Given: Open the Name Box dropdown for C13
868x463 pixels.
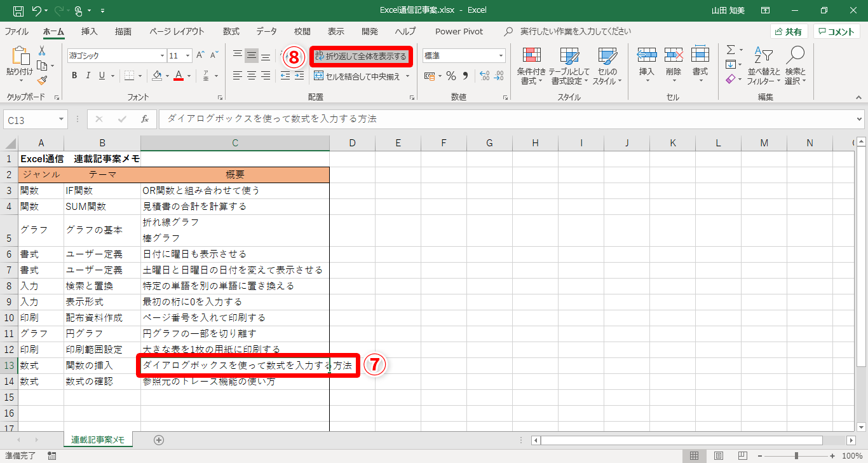Looking at the screenshot, I should click(x=61, y=120).
